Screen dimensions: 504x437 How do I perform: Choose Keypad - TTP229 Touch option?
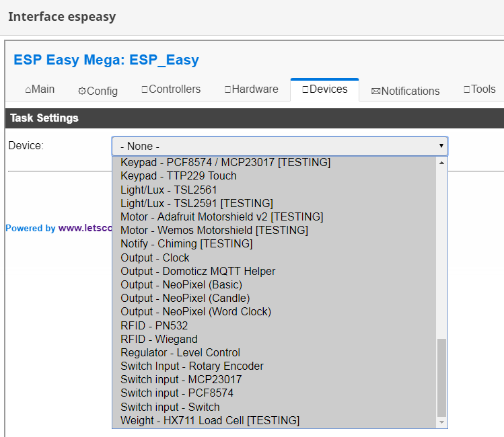pos(275,176)
